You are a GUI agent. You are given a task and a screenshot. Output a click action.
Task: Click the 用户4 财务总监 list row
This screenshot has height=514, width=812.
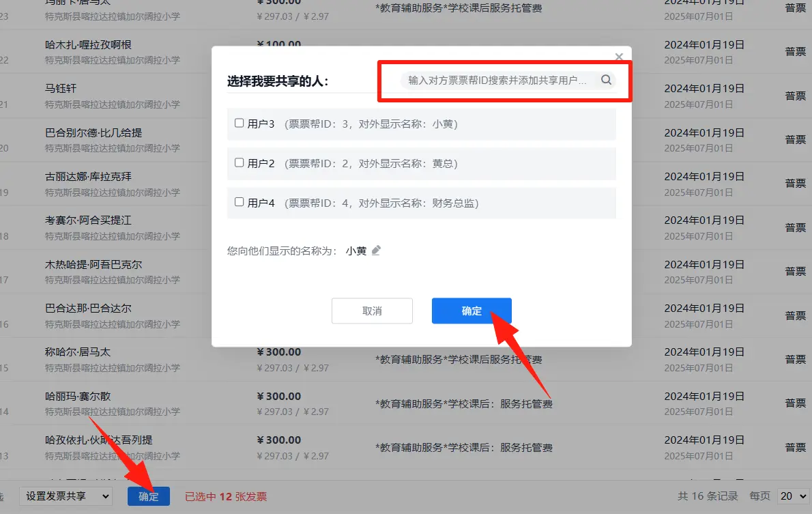click(421, 203)
